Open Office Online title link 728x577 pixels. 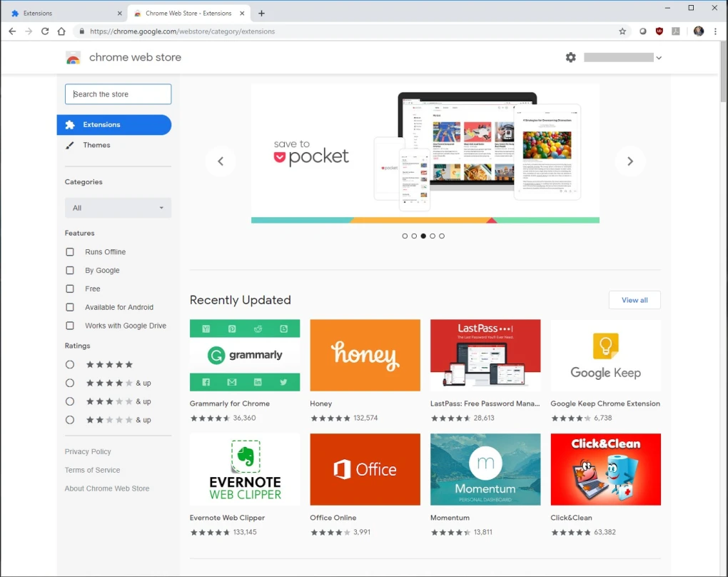(333, 518)
